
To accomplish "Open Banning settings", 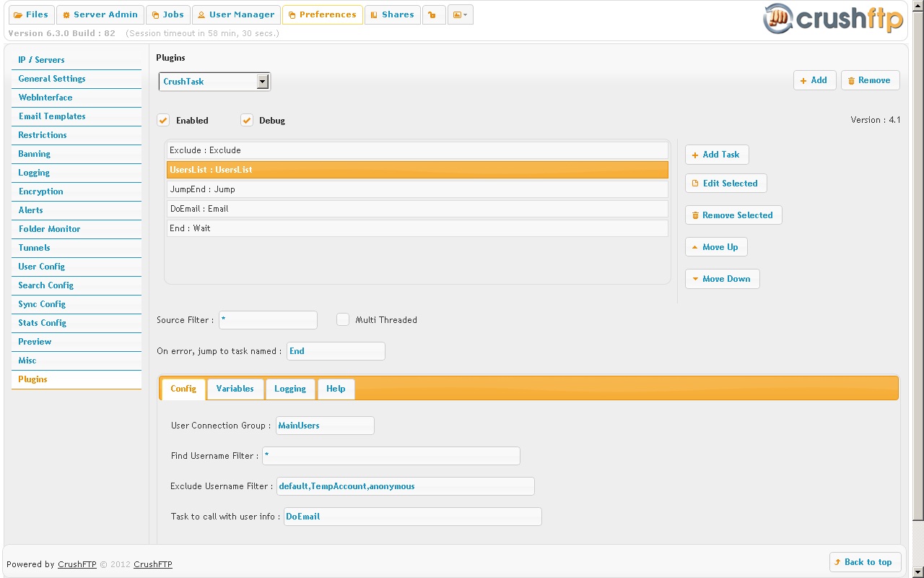I will [77, 154].
